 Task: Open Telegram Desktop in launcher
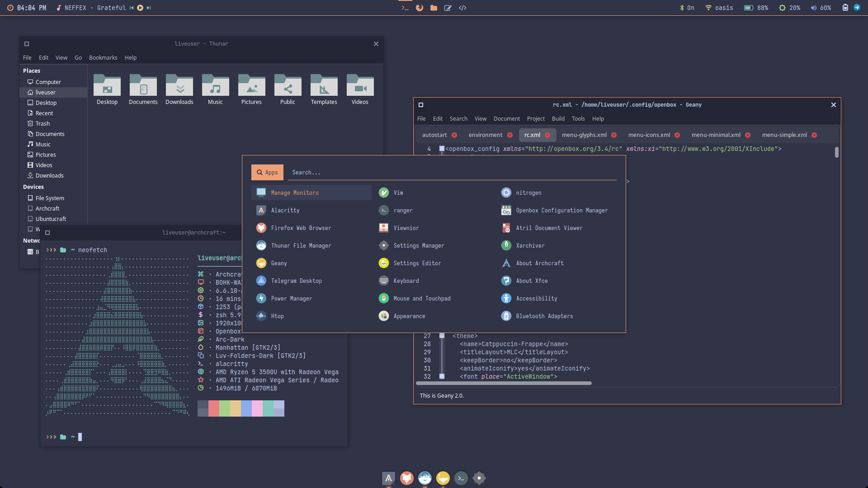pyautogui.click(x=296, y=281)
